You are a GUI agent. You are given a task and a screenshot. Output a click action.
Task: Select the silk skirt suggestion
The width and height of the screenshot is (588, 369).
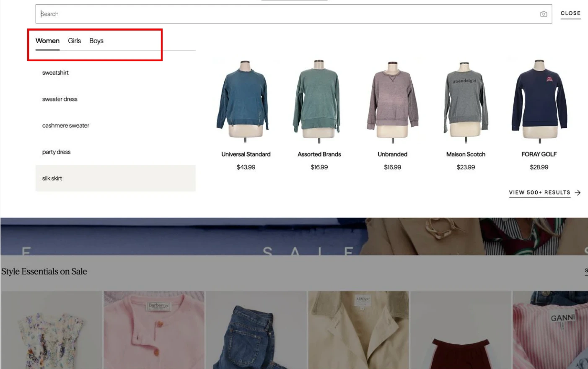pyautogui.click(x=115, y=178)
